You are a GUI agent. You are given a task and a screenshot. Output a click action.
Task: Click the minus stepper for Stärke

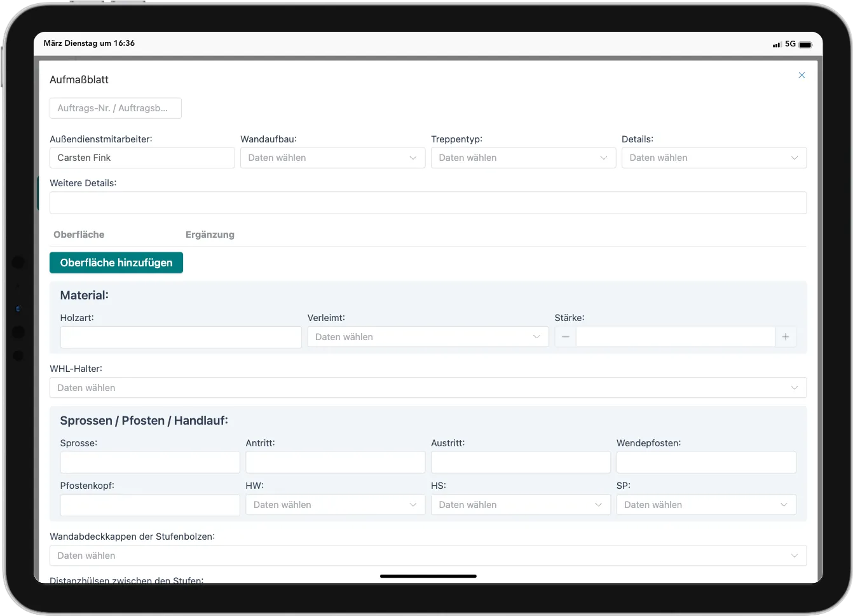click(565, 337)
